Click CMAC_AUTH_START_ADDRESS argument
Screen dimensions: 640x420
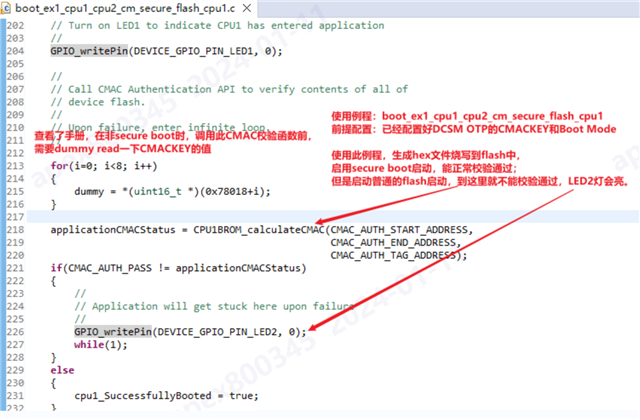(400, 230)
